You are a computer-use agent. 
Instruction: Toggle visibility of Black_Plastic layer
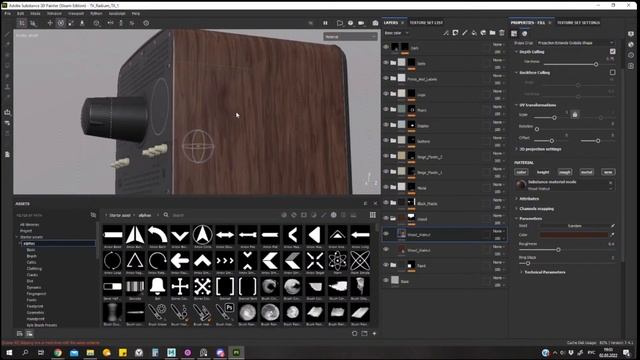[386, 202]
